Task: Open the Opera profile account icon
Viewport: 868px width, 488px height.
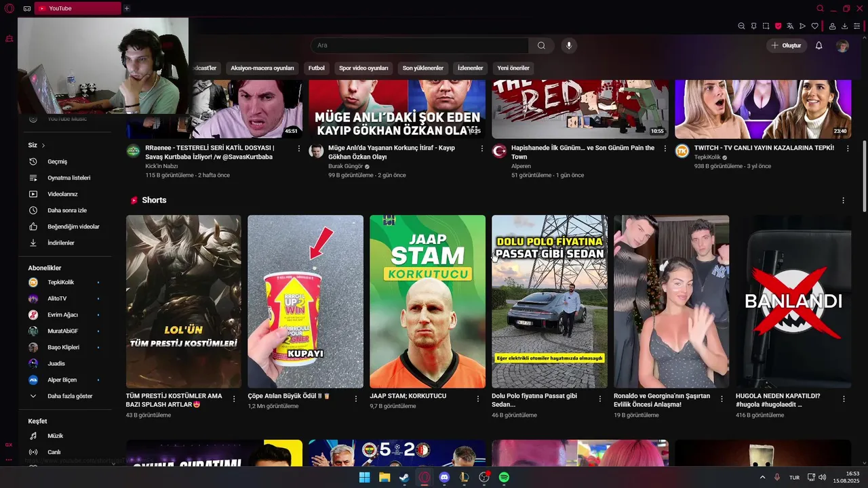Action: coord(832,26)
